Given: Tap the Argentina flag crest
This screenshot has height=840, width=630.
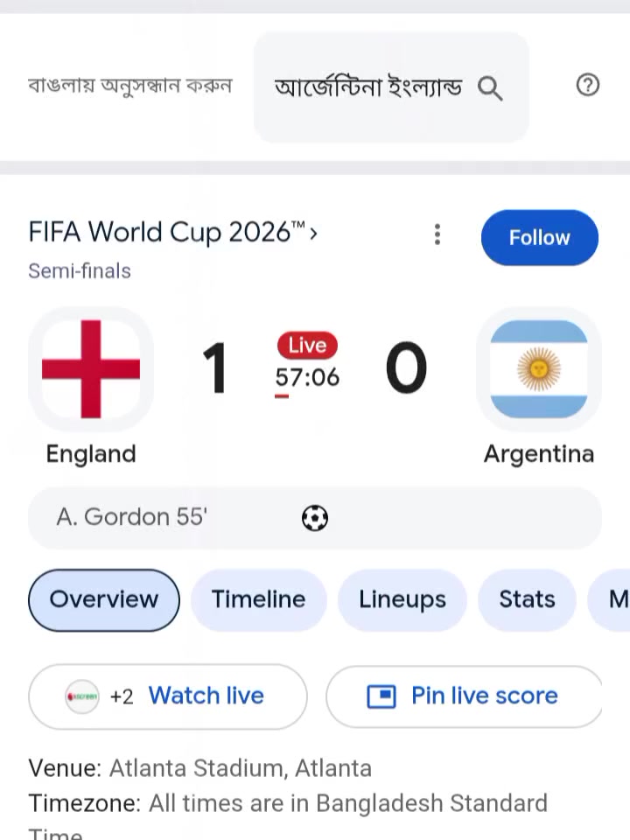Looking at the screenshot, I should (x=539, y=369).
